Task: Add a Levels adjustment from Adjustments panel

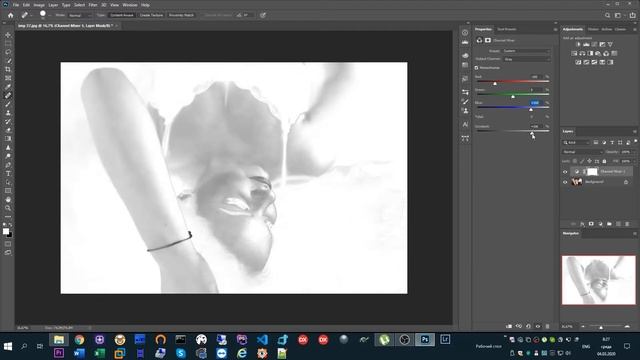Action: click(586, 44)
